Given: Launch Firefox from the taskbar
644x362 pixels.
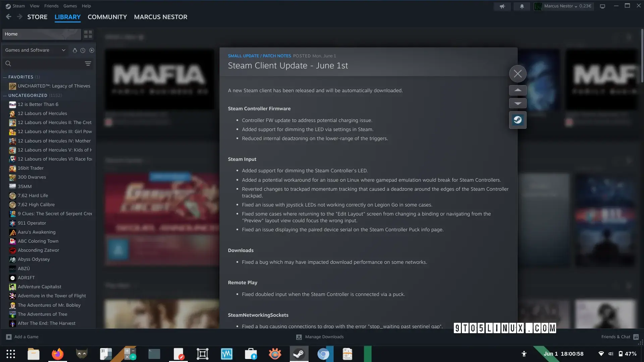Looking at the screenshot, I should coord(57,354).
